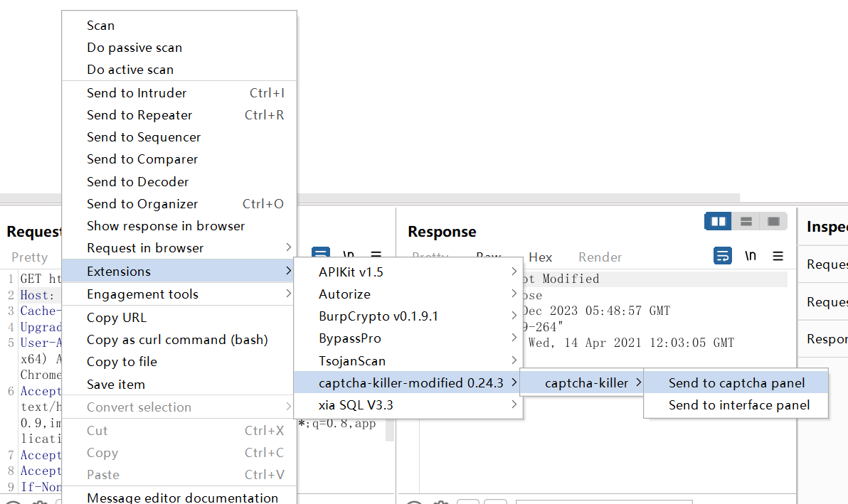Screen dimensions: 848x504
Task: Switch to Render tab in Response
Action: click(600, 257)
